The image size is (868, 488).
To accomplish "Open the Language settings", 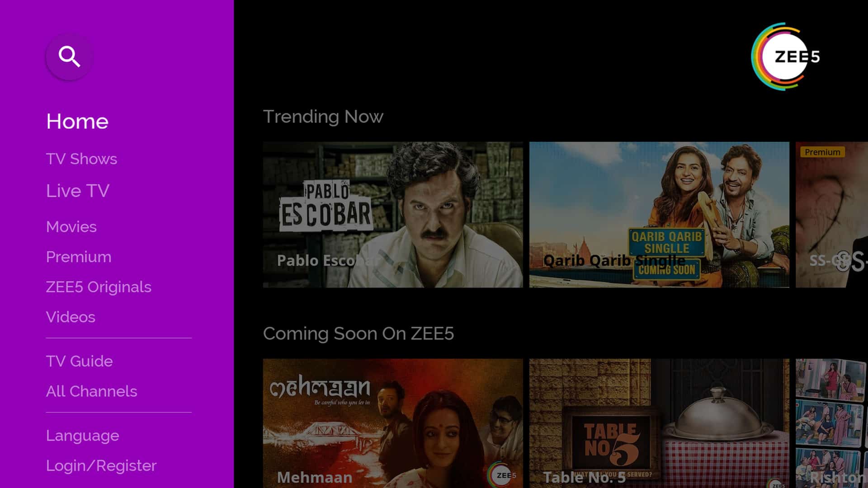I will pyautogui.click(x=82, y=435).
